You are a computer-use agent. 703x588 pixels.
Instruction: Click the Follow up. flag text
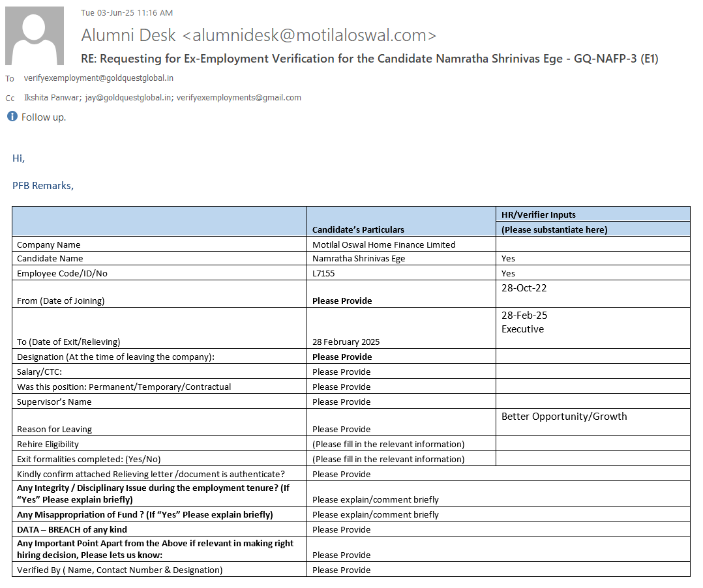click(44, 117)
